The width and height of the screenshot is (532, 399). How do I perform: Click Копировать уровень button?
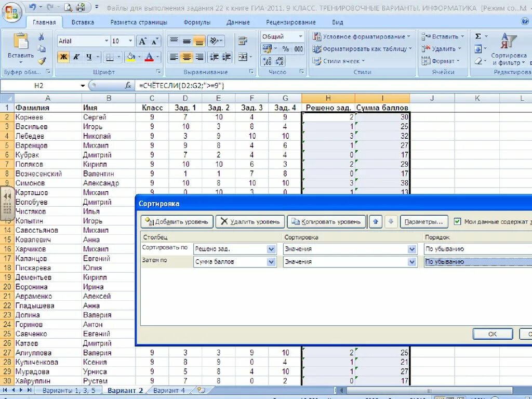click(326, 221)
